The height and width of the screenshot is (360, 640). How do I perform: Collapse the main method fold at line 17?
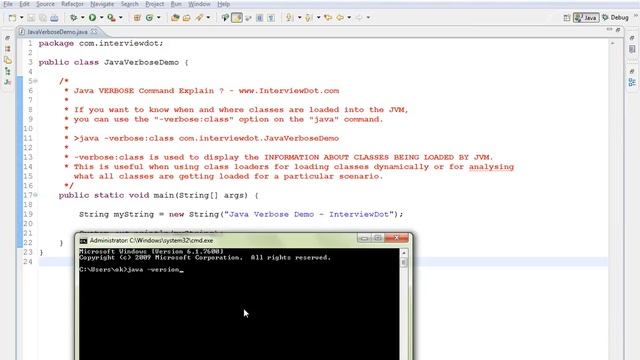click(36, 195)
